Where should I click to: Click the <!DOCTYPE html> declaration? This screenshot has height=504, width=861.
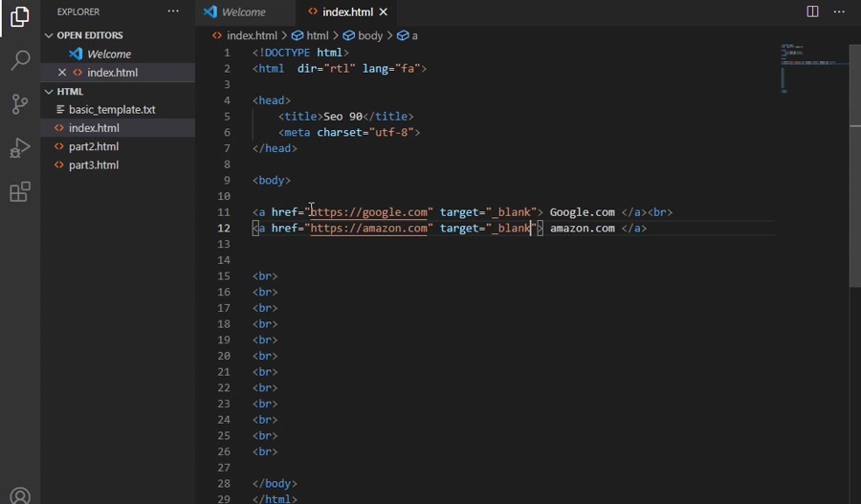tap(300, 53)
